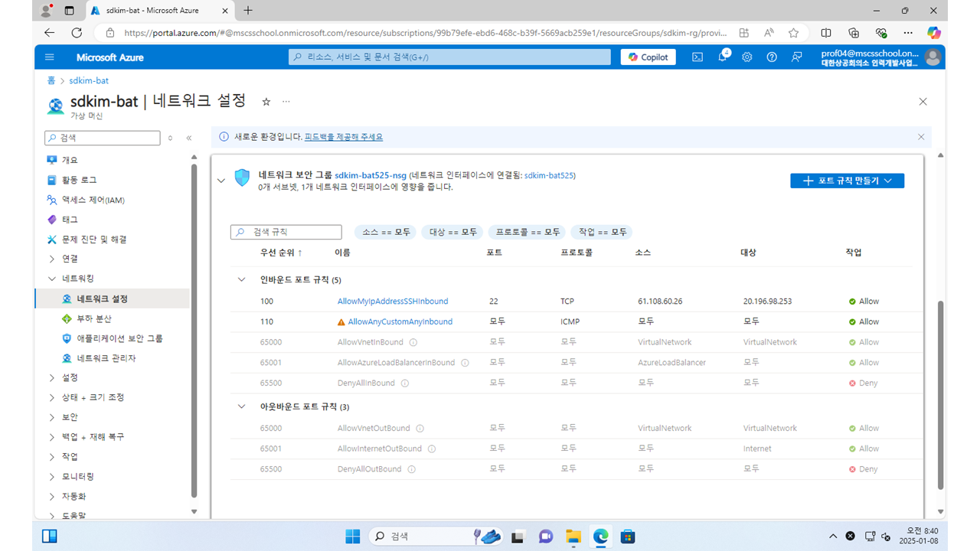The image size is (980, 551).
Task: Click info icon next to AllowVnetInBound
Action: point(413,342)
